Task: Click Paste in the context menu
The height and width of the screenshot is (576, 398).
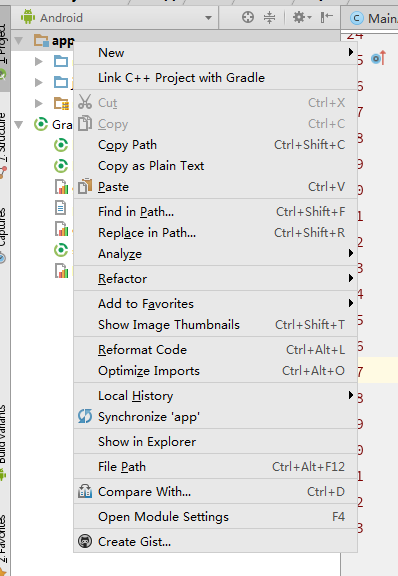Action: click(215, 187)
